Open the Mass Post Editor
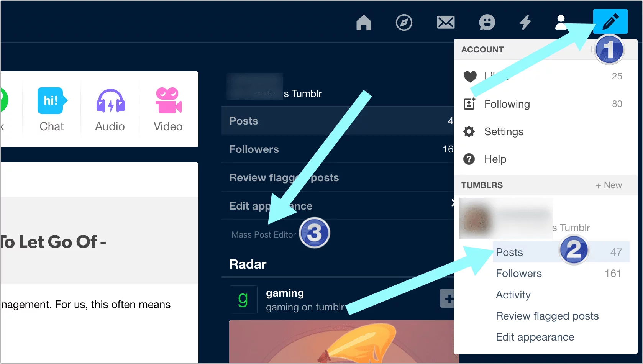The height and width of the screenshot is (364, 643). tap(264, 234)
